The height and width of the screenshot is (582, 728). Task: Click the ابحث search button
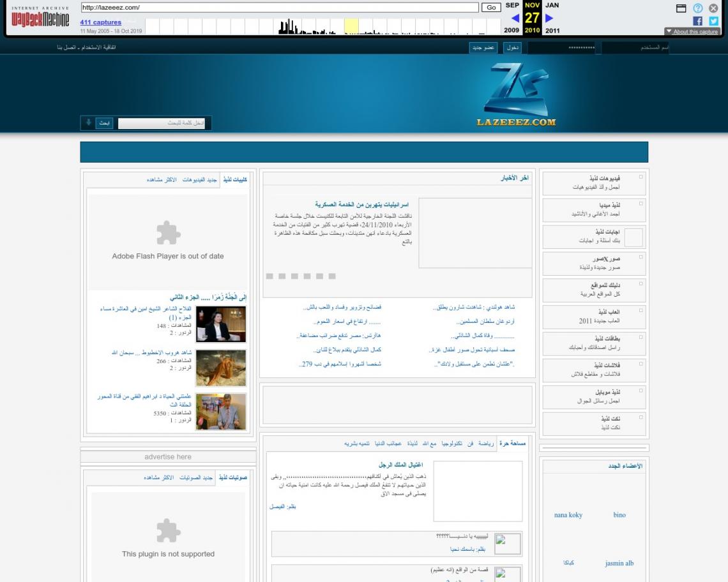pos(105,123)
